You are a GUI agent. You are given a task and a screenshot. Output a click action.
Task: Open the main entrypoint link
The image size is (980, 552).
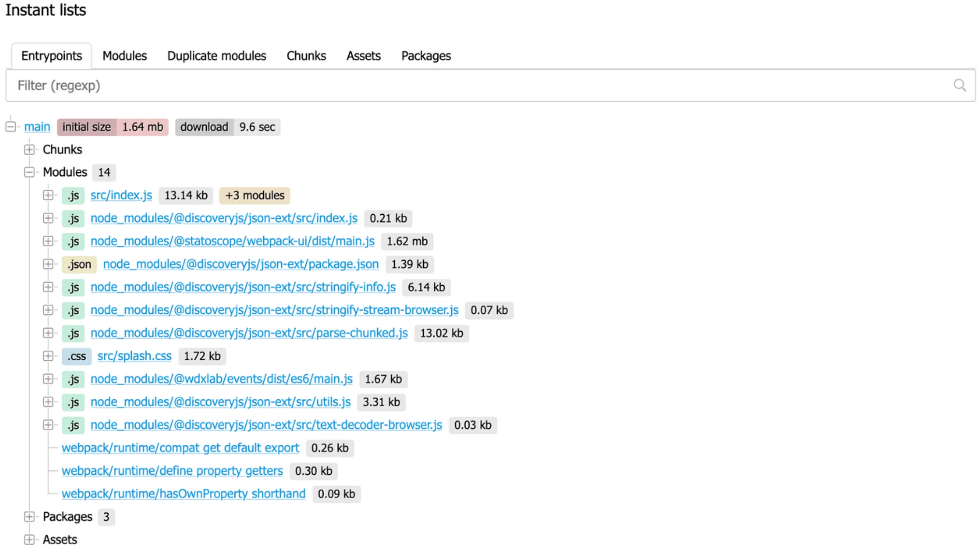point(37,127)
